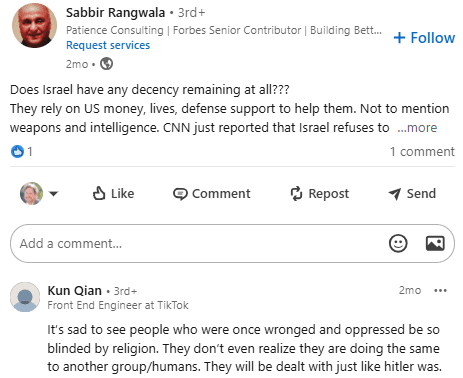This screenshot has height=378, width=463.
Task: Open Kun Qian's profile name
Action: tap(75, 290)
